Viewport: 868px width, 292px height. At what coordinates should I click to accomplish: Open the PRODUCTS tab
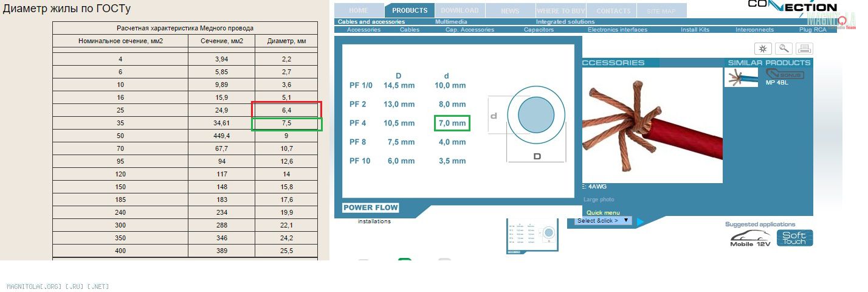(409, 10)
